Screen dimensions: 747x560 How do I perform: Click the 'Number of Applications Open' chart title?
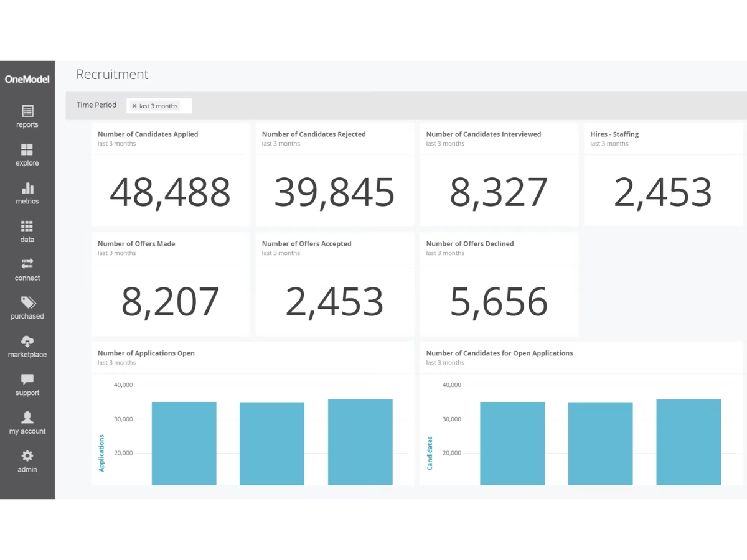[146, 353]
